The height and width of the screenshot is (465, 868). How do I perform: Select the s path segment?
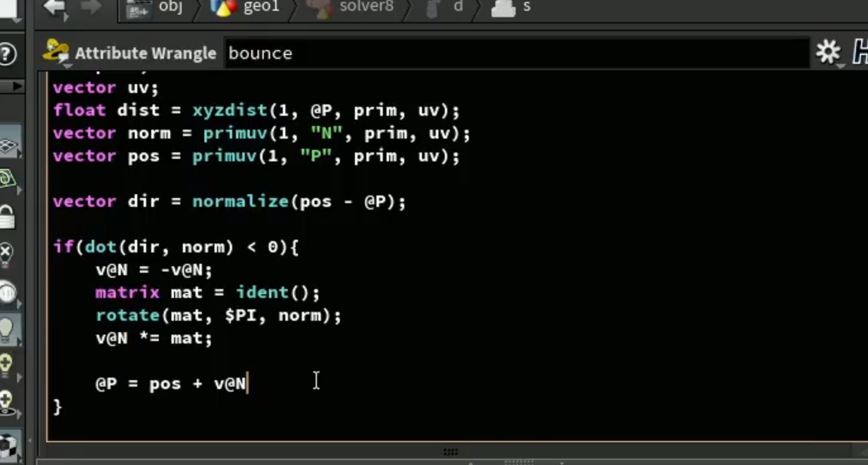pyautogui.click(x=511, y=8)
